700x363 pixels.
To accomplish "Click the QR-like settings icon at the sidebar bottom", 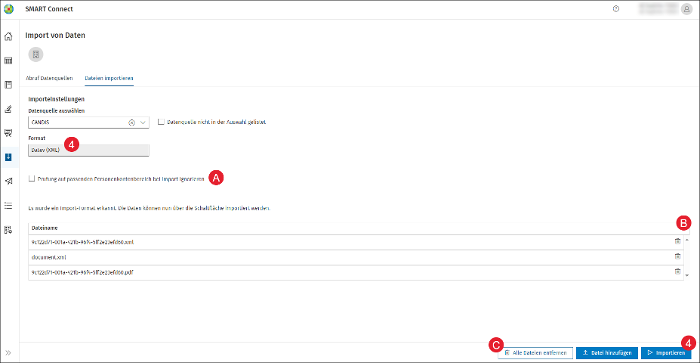I will [x=8, y=230].
